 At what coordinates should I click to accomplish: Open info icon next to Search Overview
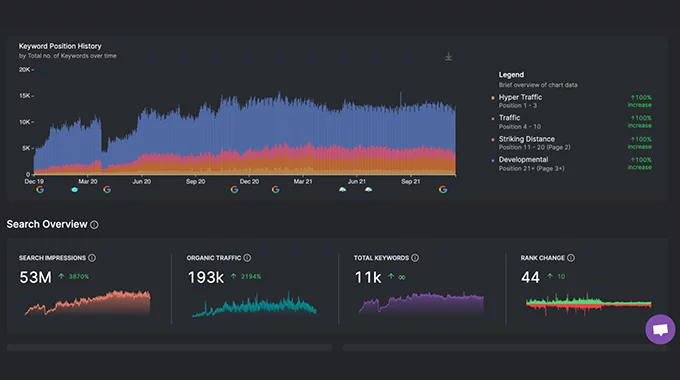[94, 225]
